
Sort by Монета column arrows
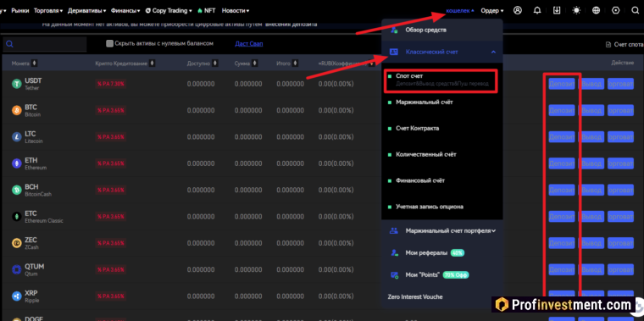35,64
